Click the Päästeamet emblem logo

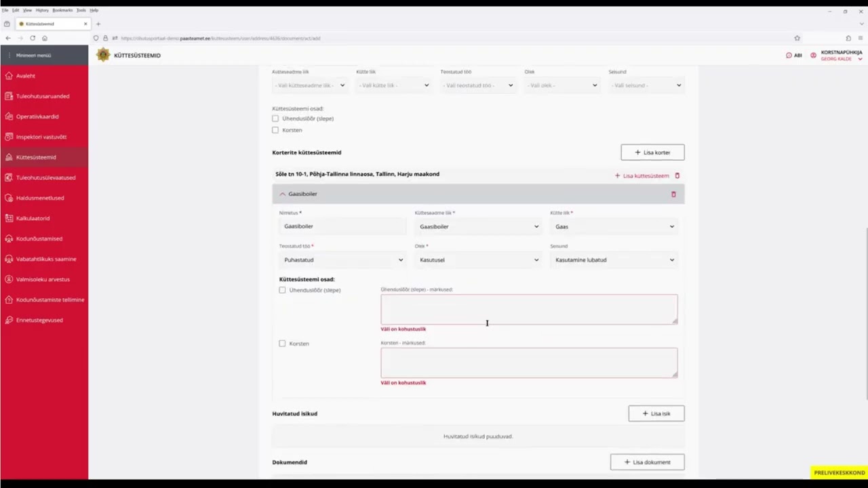(x=103, y=55)
